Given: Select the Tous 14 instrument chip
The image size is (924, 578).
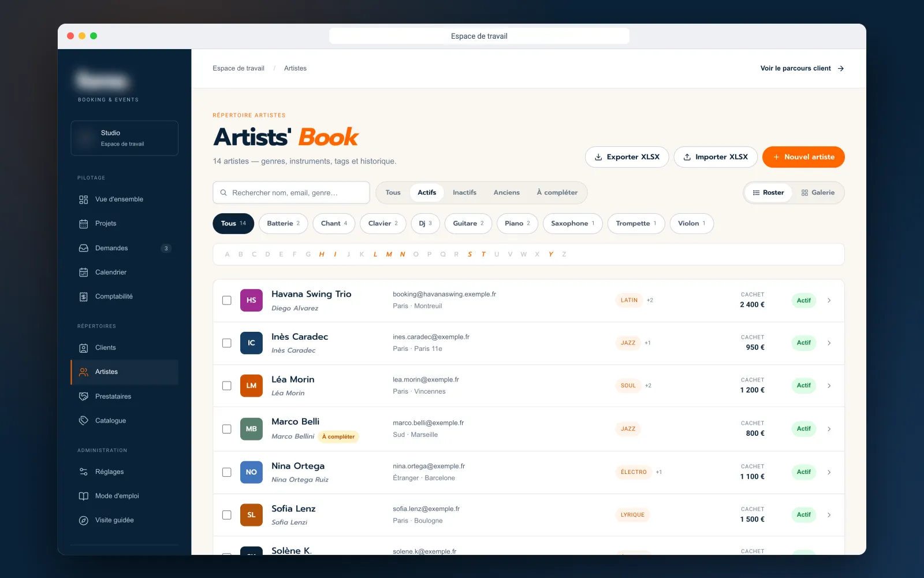Looking at the screenshot, I should 233,224.
